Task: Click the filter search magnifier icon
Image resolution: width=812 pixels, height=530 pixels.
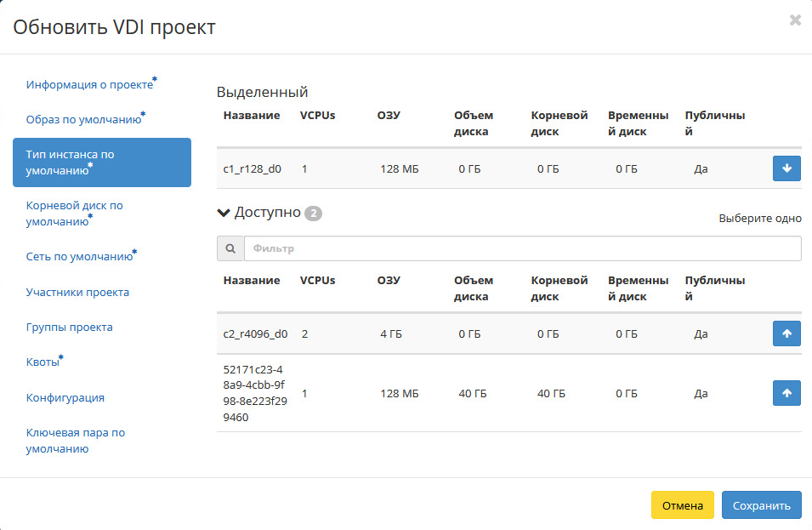Action: [x=230, y=248]
